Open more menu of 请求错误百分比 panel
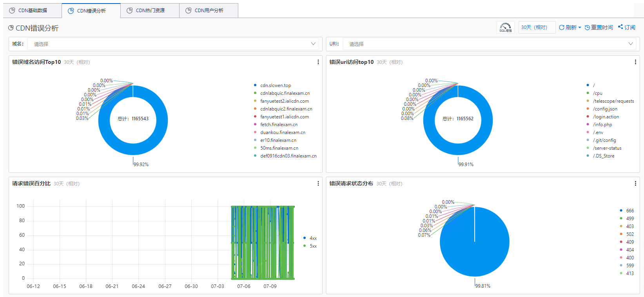The height and width of the screenshot is (297, 644). [318, 183]
